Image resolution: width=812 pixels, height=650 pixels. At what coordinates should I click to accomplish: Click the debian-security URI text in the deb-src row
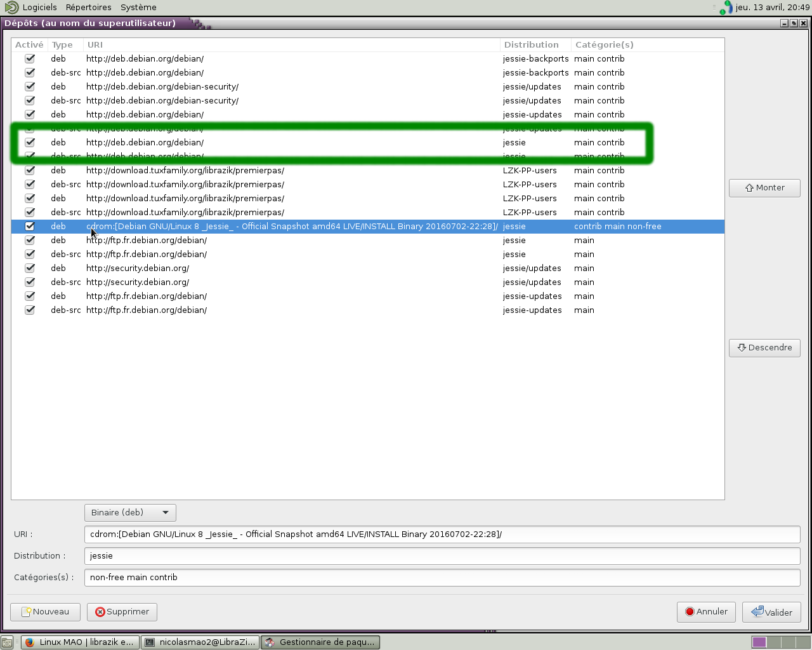[162, 101]
